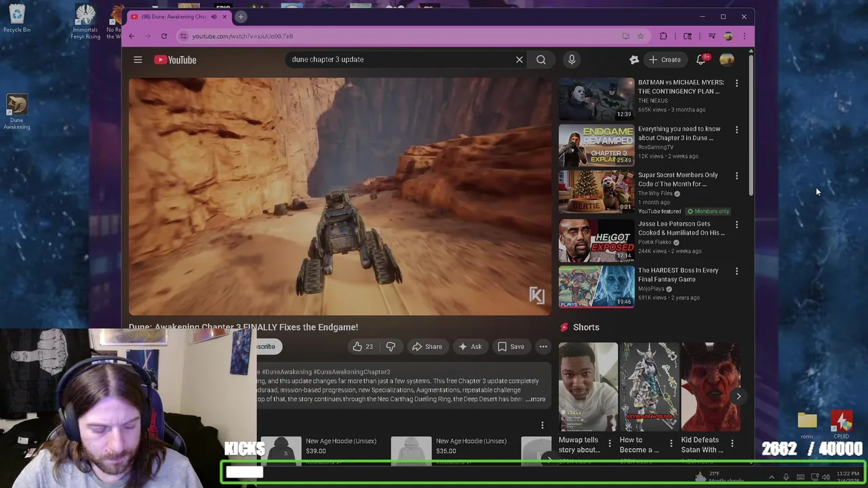Open options for BATMAN vs MICHAEL MYERS video
Viewport: 868px width, 488px height.
(x=737, y=83)
